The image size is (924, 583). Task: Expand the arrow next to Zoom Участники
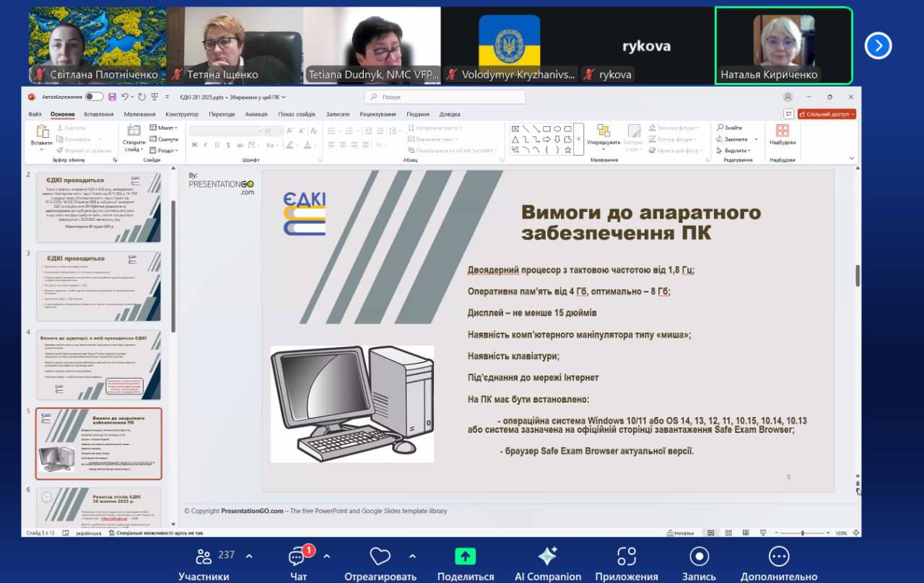pyautogui.click(x=249, y=556)
